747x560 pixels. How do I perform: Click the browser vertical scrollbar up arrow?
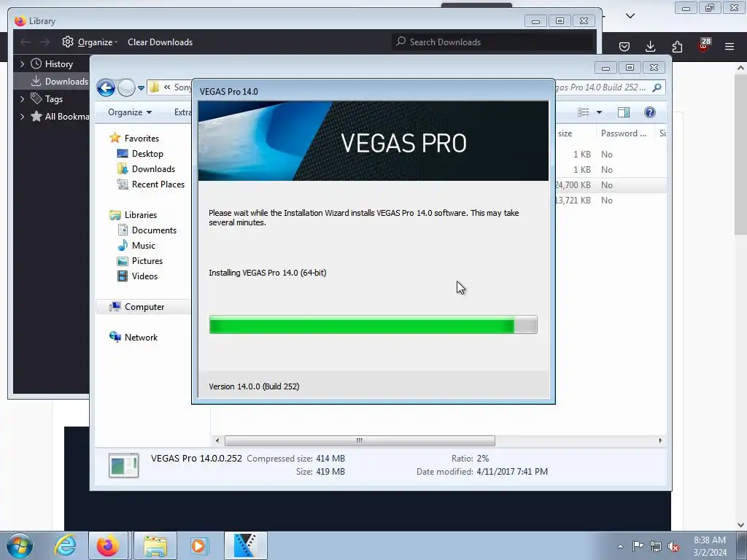(740, 68)
